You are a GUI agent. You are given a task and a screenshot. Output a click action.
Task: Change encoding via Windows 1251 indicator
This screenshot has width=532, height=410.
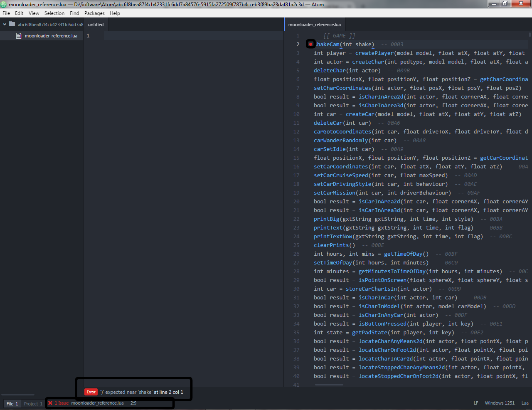(x=500, y=403)
